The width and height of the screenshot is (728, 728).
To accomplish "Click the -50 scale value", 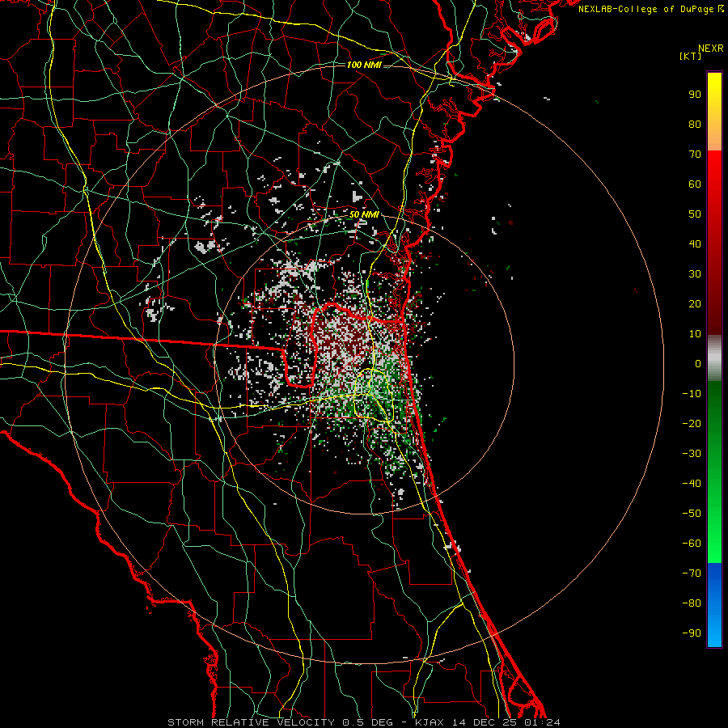I will 692,514.
